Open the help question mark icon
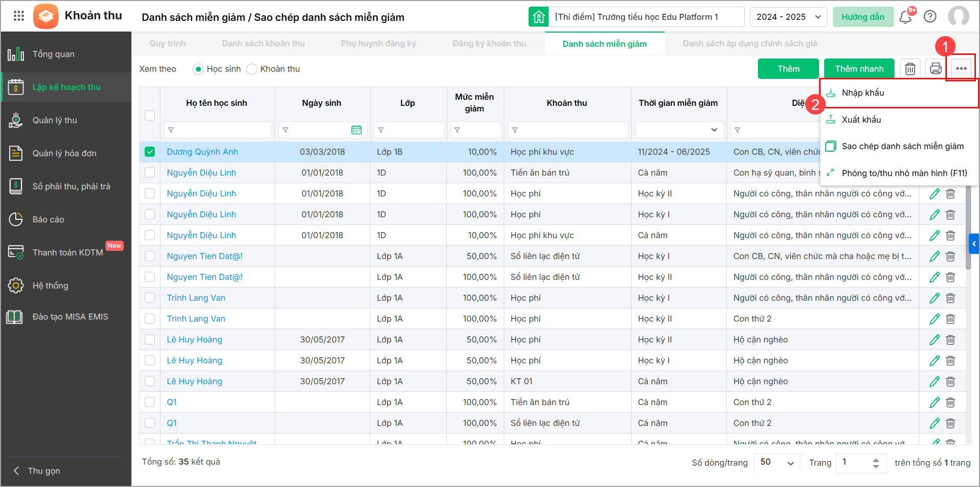Viewport: 980px width, 487px height. tap(930, 17)
